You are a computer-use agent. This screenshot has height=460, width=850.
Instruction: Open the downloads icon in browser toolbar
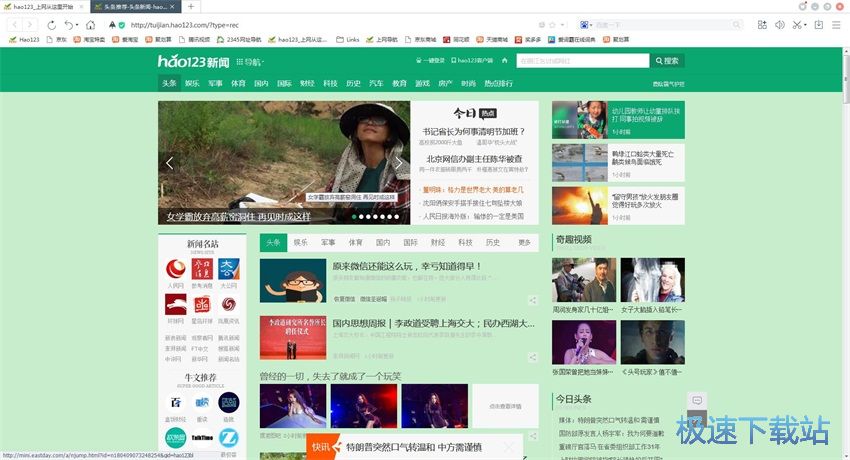819,25
